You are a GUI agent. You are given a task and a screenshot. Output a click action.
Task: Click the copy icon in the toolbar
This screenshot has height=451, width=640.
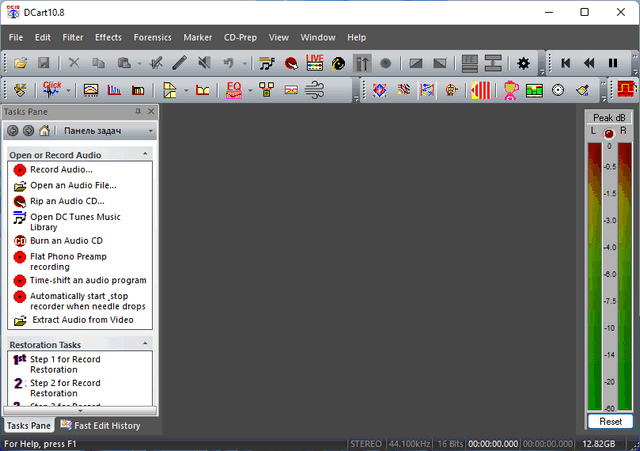tap(98, 63)
